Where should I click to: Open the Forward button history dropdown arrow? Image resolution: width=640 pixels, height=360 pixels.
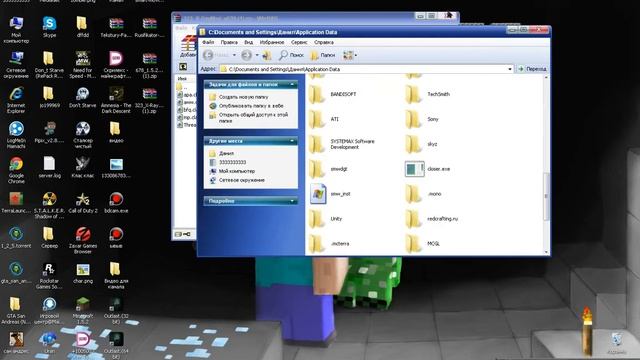click(257, 55)
